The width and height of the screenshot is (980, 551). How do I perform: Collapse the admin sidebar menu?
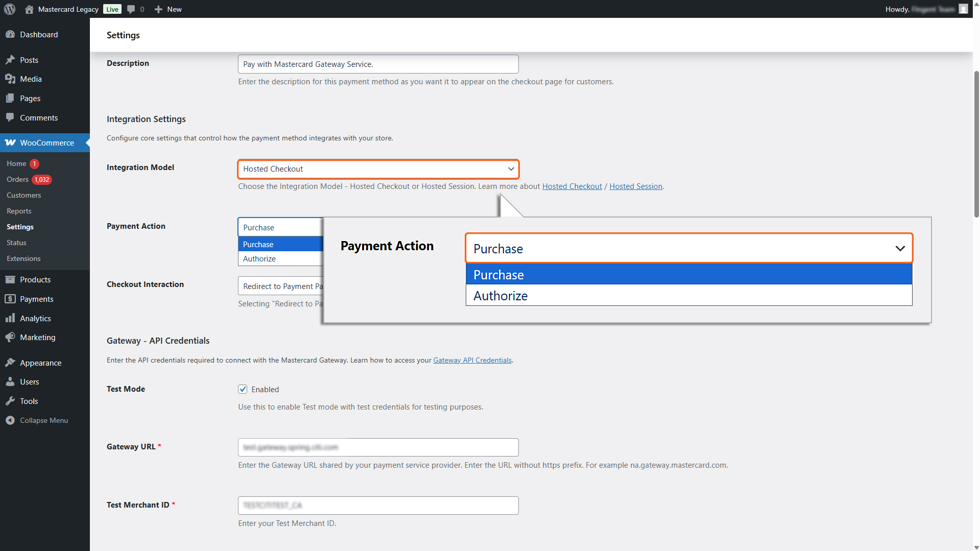[43, 421]
